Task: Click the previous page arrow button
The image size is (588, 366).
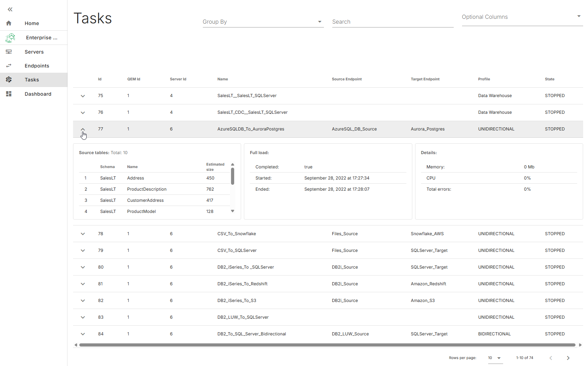Action: [x=551, y=358]
